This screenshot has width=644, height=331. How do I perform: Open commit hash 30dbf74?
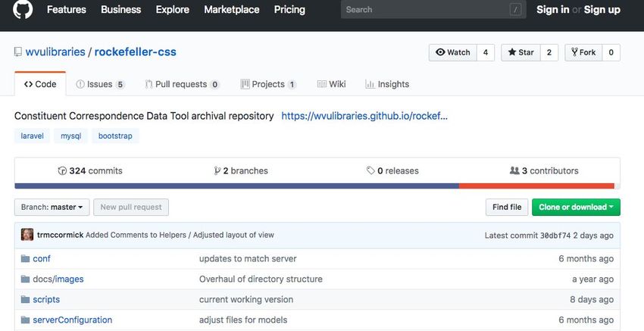[555, 236]
